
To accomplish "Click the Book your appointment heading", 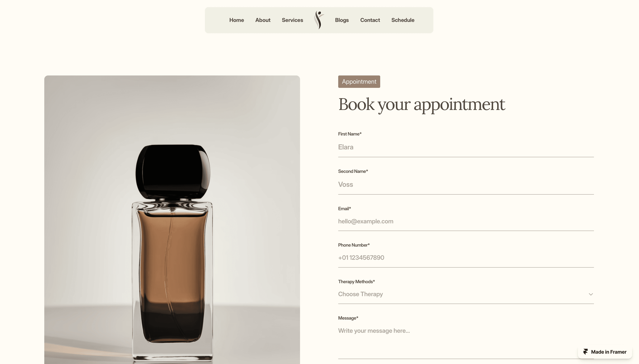I will click(421, 104).
